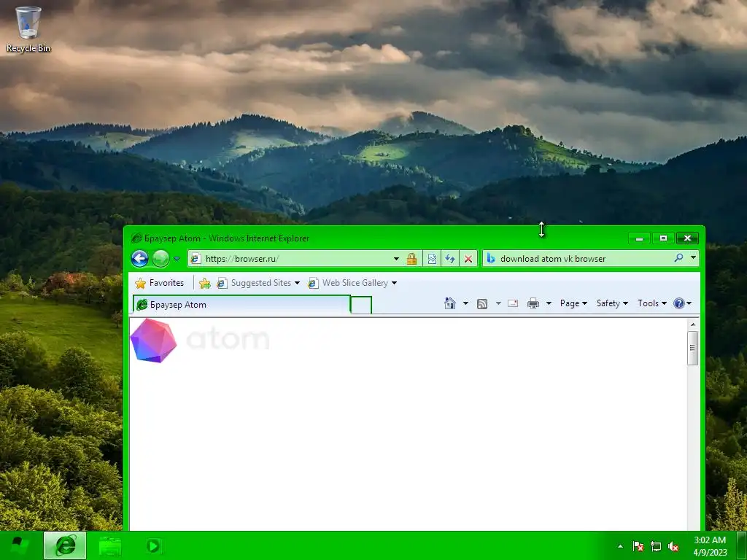Click the Bing provider icon in search box
The image size is (747, 560).
491,259
